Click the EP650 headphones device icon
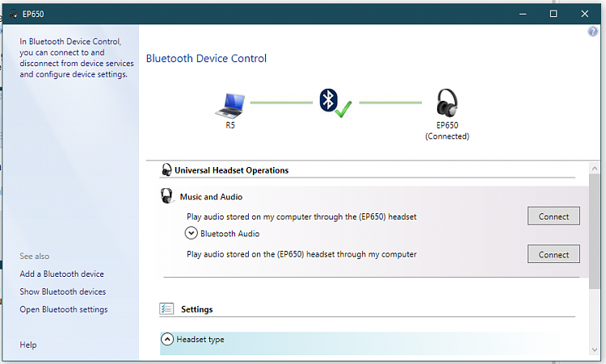Image resolution: width=606 pixels, height=364 pixels. click(x=447, y=103)
